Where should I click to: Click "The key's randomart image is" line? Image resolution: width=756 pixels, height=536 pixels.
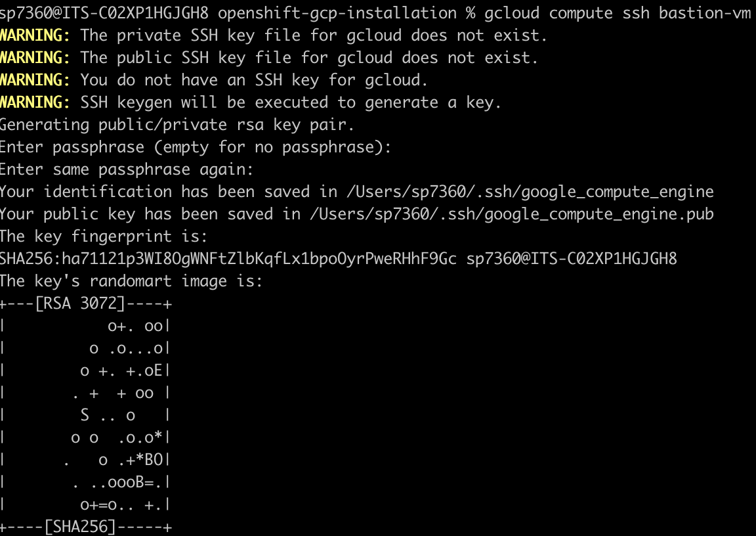coord(131,281)
